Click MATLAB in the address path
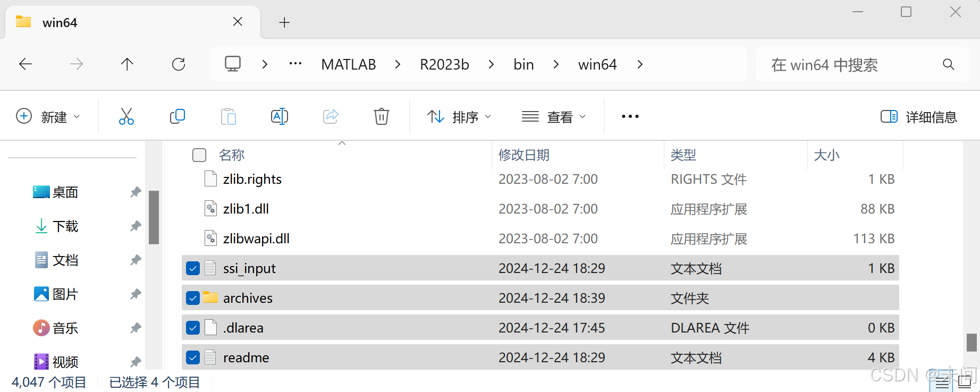980x392 pixels. [x=349, y=64]
